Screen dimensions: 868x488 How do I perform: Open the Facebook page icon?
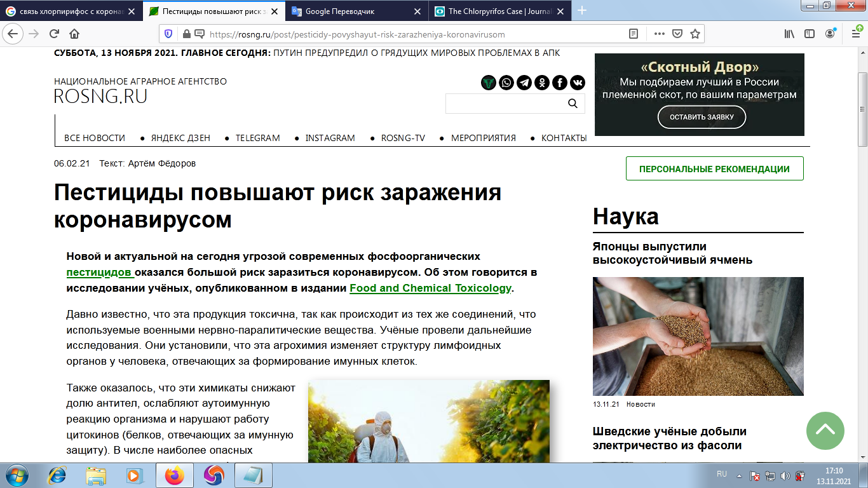tap(559, 82)
